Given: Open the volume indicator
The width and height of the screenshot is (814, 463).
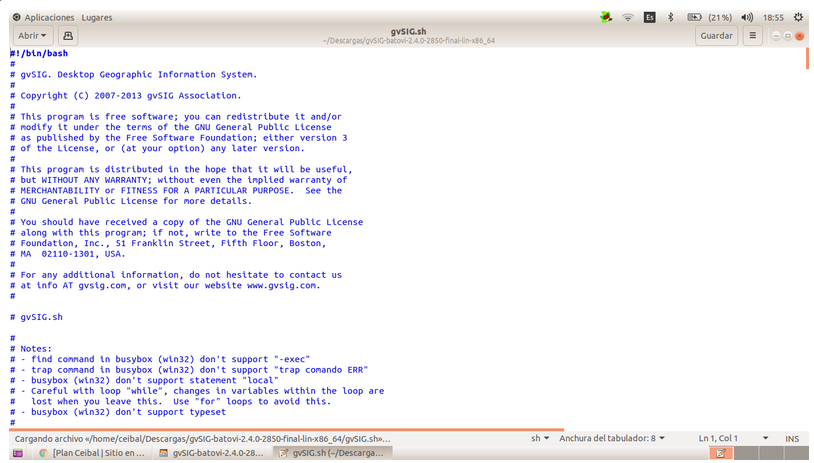Looking at the screenshot, I should click(x=747, y=18).
